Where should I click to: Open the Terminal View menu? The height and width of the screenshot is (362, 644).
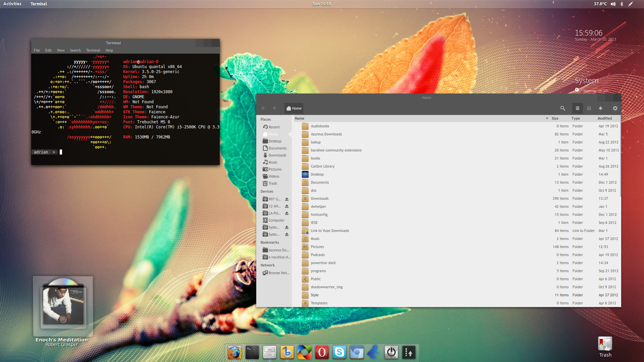point(61,50)
